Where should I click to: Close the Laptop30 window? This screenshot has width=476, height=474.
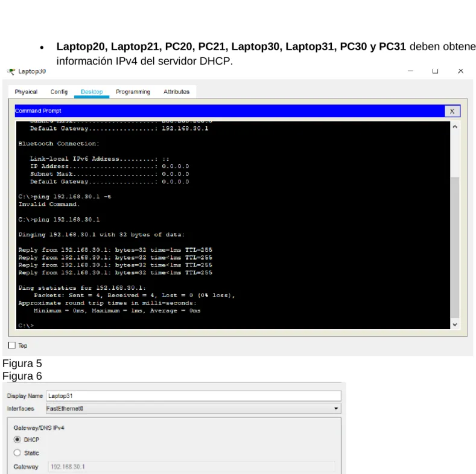coord(460,71)
